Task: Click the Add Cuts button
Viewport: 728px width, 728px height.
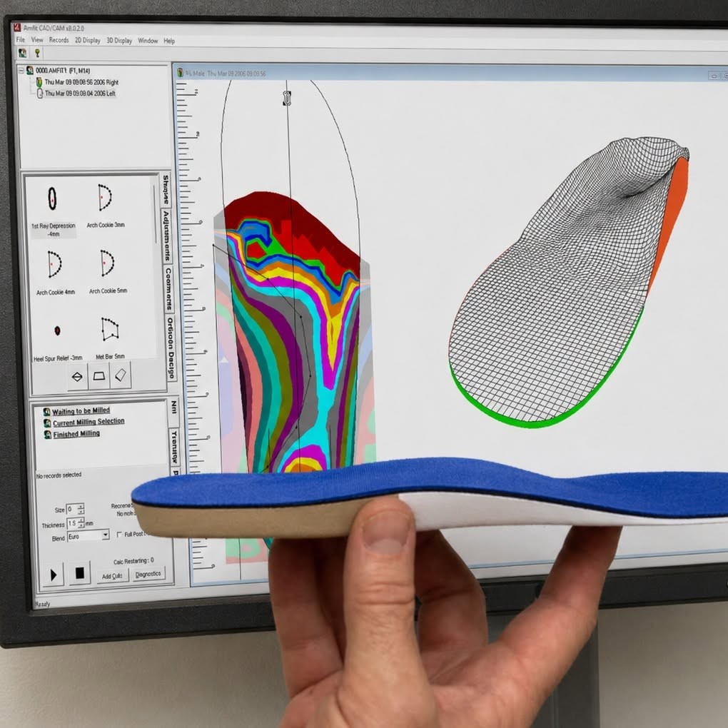Action: click(x=112, y=576)
